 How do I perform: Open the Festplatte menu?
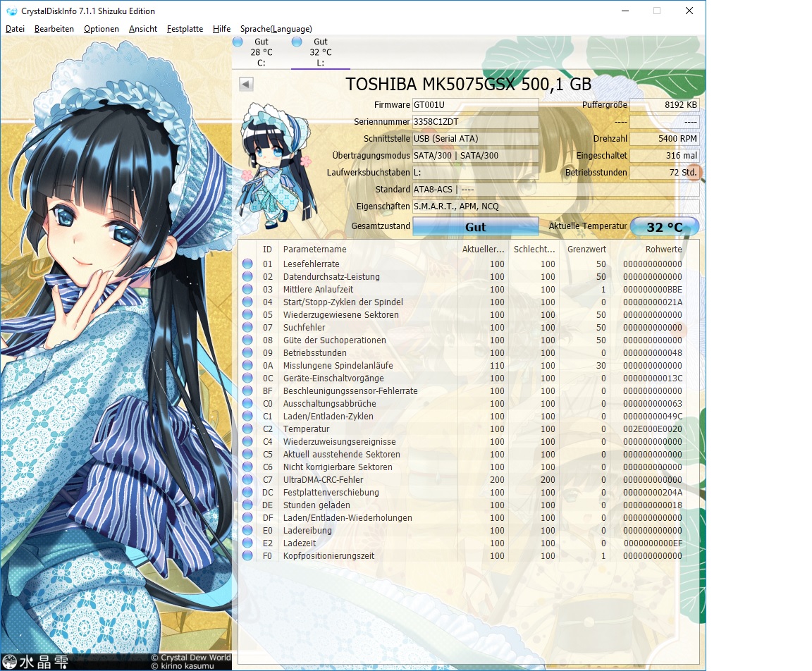coord(185,29)
